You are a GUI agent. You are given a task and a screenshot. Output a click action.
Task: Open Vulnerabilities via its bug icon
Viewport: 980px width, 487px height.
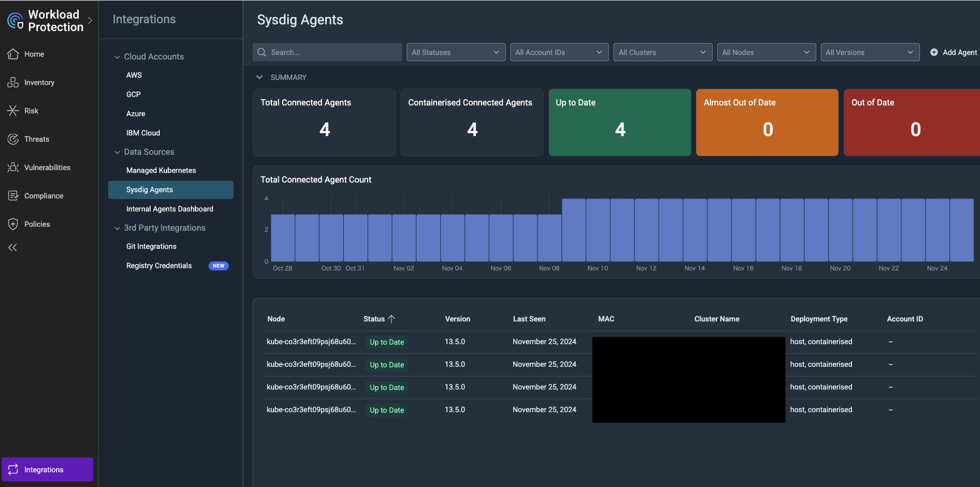(x=13, y=167)
